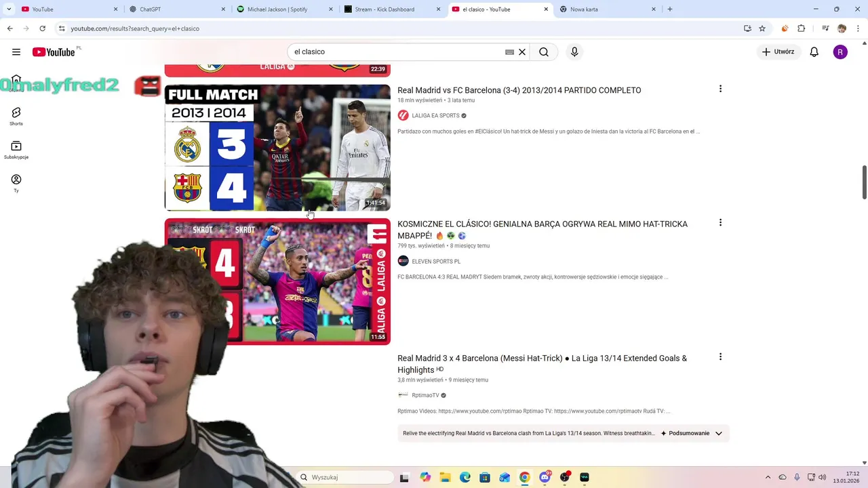Open the RptimaoTV channel avatar
Viewport: 868px width, 488px height.
coord(403,395)
